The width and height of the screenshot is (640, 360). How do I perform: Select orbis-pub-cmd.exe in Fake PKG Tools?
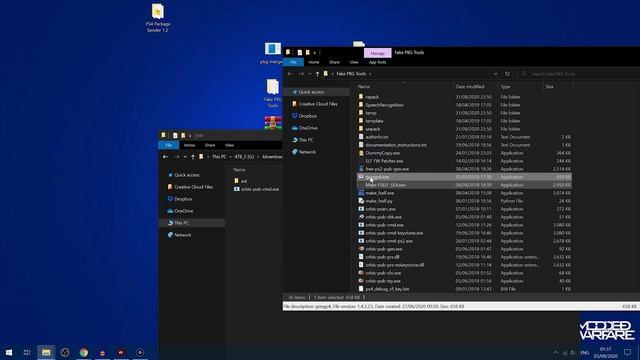point(384,225)
